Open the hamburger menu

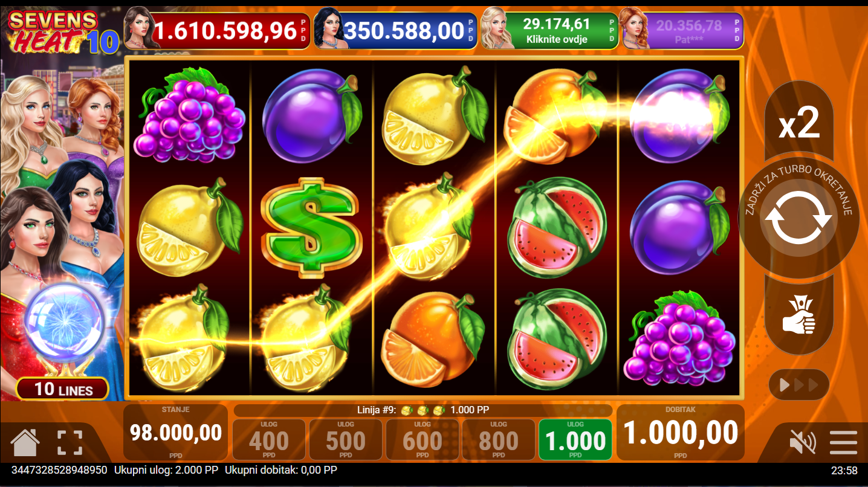coord(843,442)
